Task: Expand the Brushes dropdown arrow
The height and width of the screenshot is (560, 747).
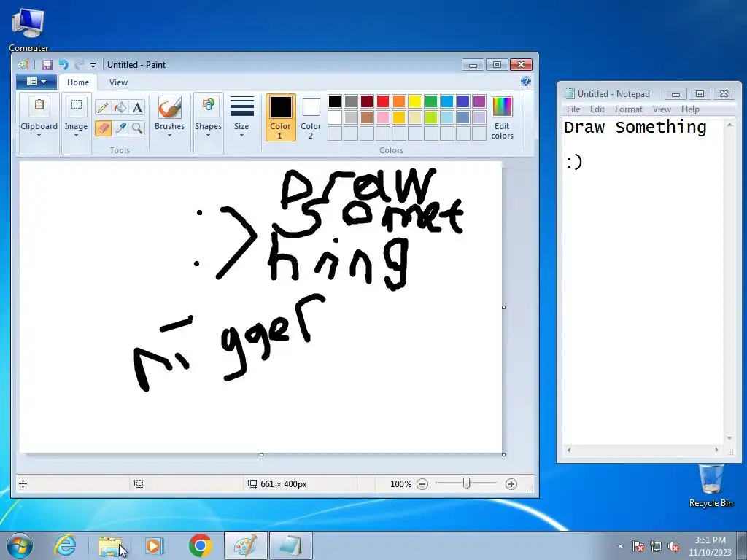Action: (x=169, y=135)
